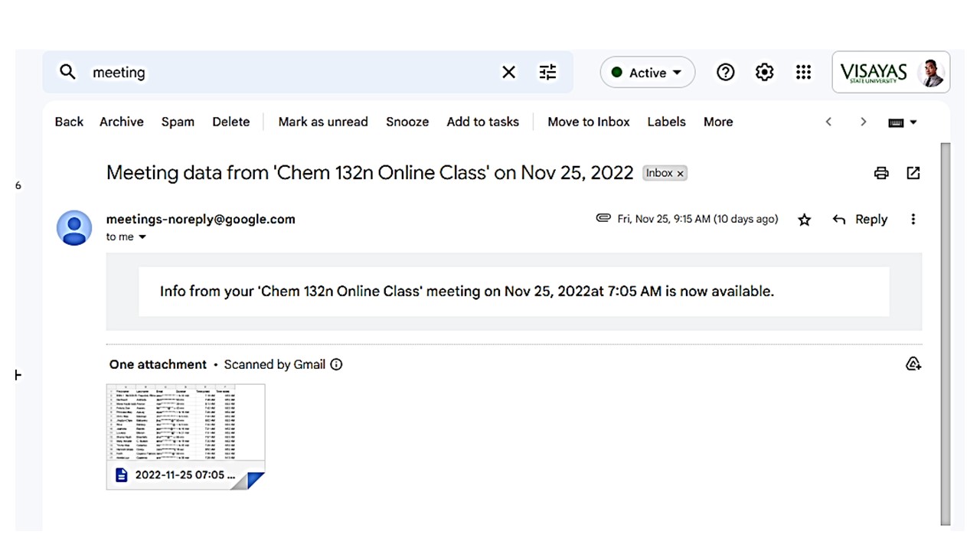Open the Google apps grid
The image size is (980, 551).
point(803,72)
